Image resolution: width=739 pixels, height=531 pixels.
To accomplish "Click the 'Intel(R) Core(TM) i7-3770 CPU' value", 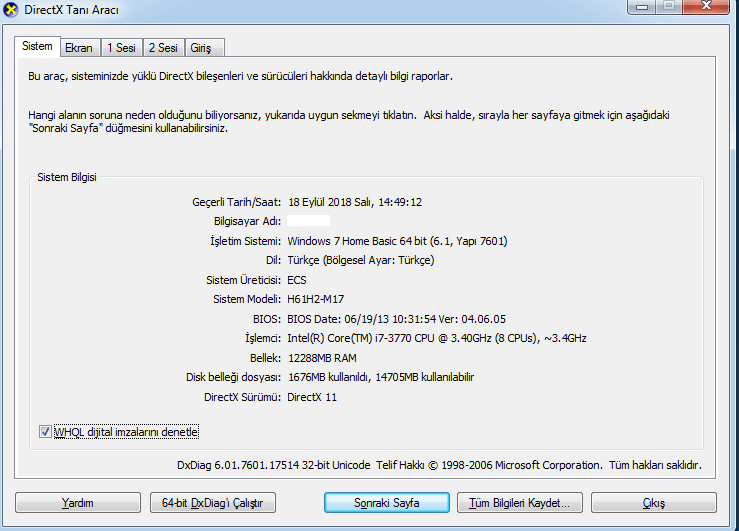I will click(361, 338).
